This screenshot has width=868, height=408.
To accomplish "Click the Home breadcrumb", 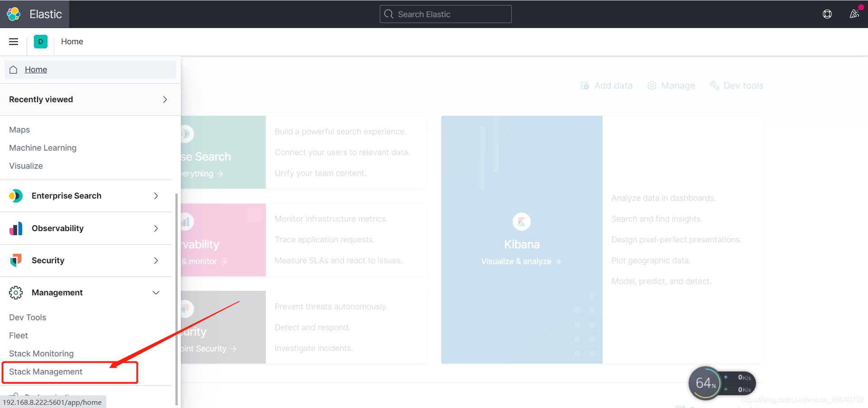I will click(x=72, y=42).
